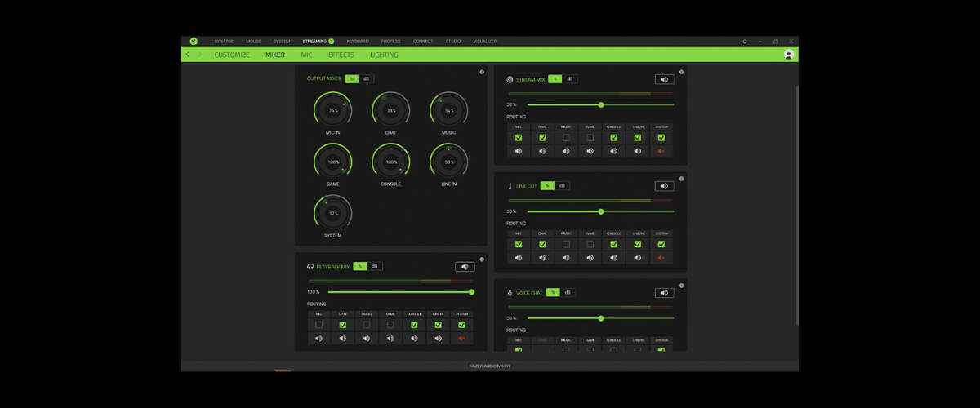Click the MUSIC volume knob
980x408 pixels.
[x=449, y=110]
